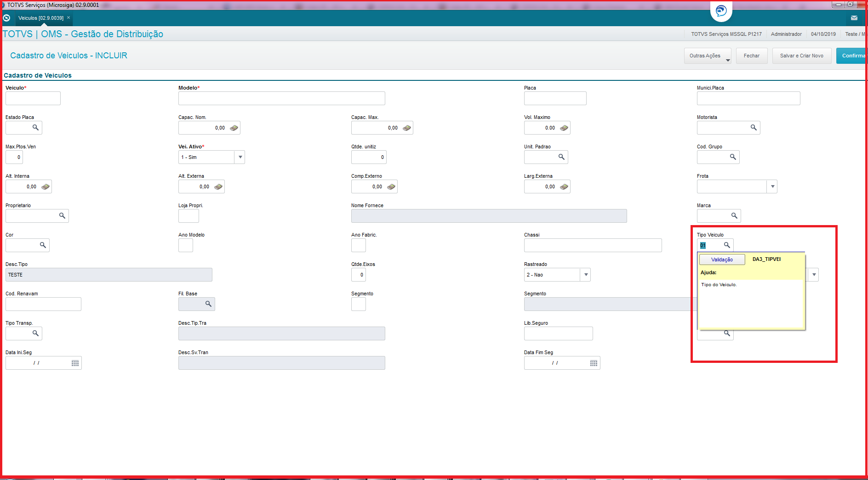The width and height of the screenshot is (868, 480).
Task: Open Outras Ações dropdown menu
Action: [x=707, y=56]
